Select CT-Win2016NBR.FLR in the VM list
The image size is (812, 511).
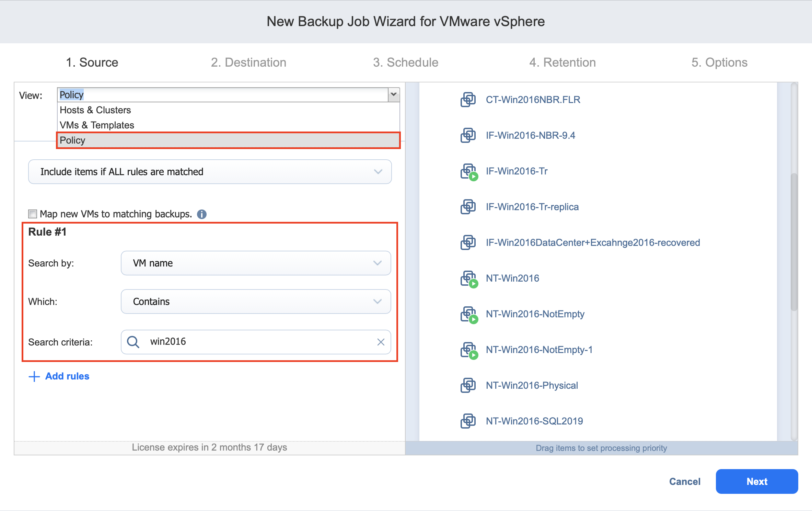coord(533,100)
